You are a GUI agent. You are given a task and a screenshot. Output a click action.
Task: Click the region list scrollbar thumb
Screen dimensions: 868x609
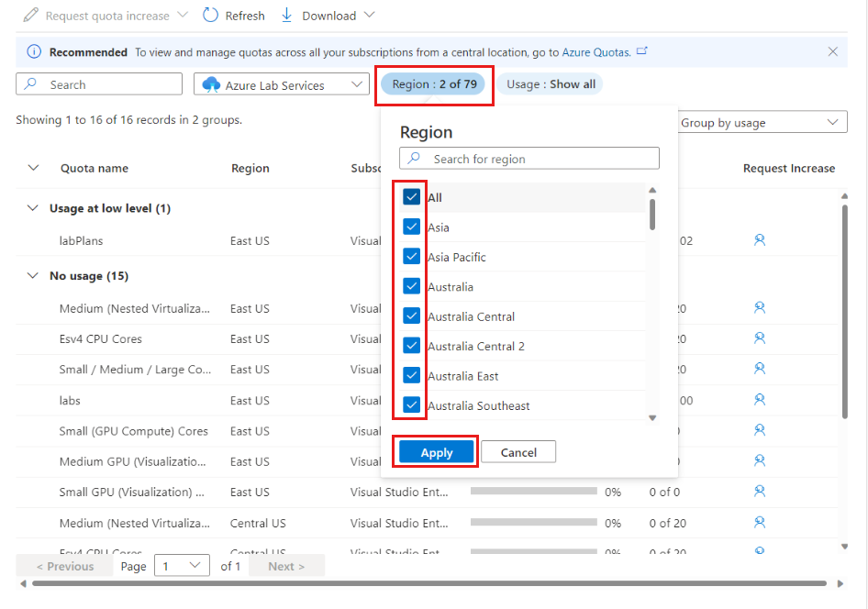652,214
